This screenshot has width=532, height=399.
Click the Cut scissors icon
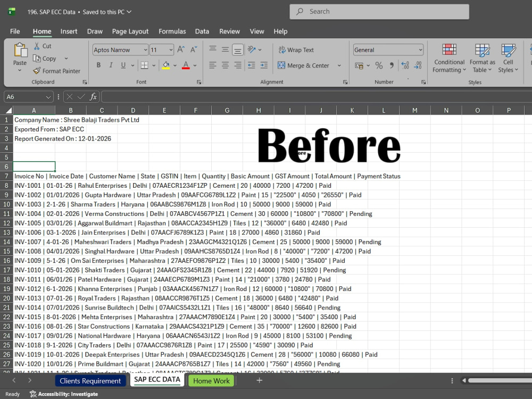click(37, 46)
